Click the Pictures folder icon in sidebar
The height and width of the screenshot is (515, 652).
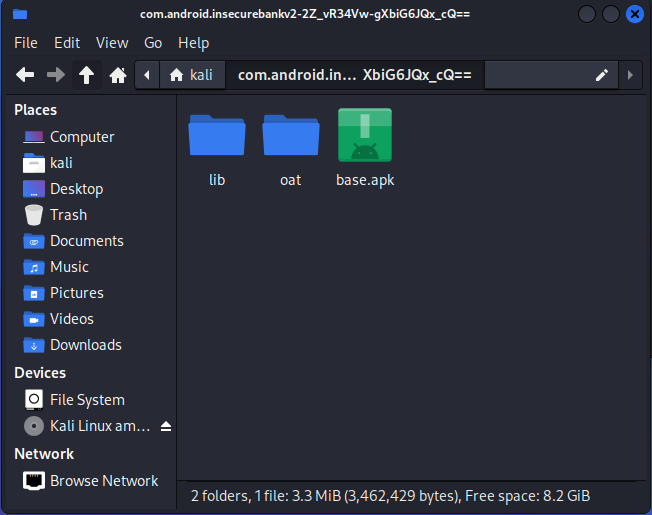pos(34,293)
